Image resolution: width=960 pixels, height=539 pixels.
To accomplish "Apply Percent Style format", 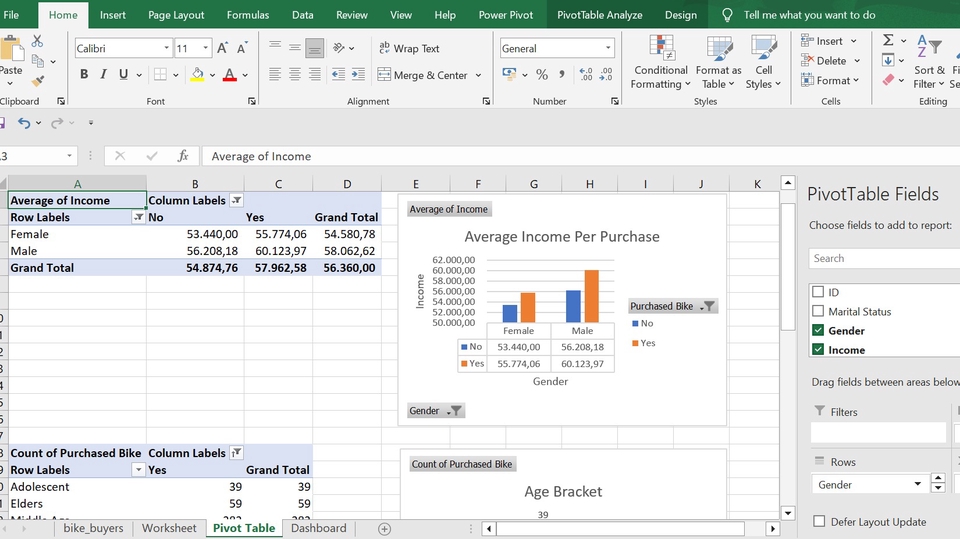I will (542, 75).
